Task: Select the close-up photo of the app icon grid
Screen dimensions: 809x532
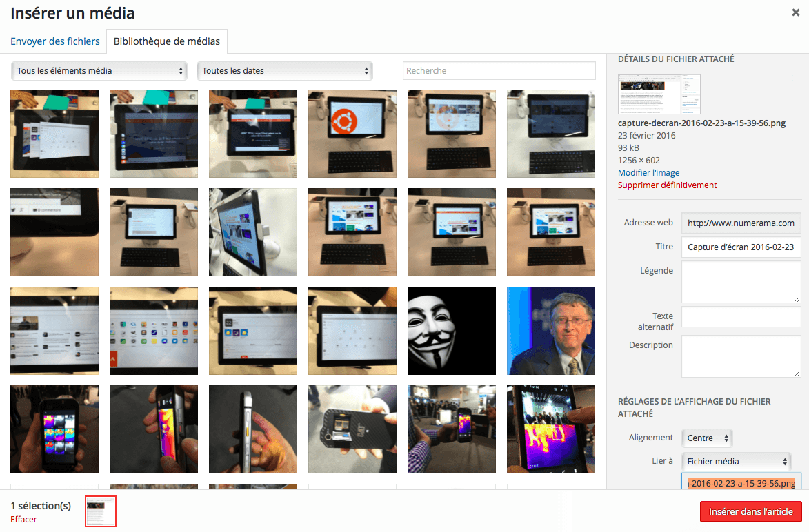Action: pos(154,331)
